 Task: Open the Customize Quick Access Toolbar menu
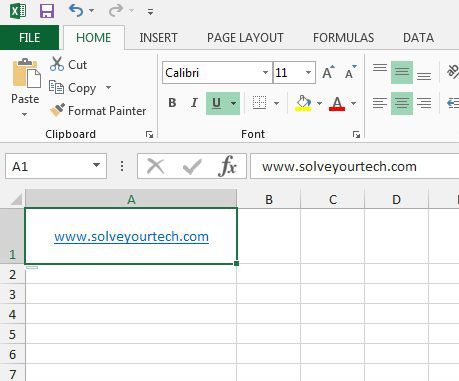pyautogui.click(x=150, y=12)
